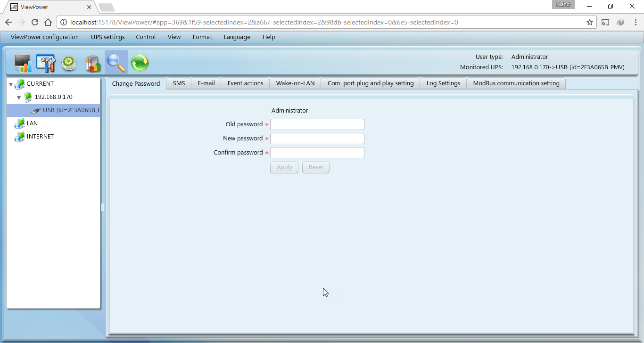Image resolution: width=644 pixels, height=343 pixels.
Task: Click the Old password field
Action: [x=317, y=124]
